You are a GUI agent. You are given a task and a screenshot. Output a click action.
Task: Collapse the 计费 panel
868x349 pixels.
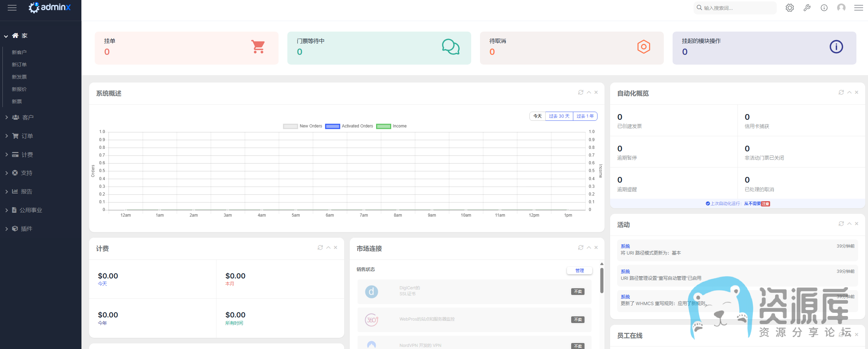tap(328, 248)
